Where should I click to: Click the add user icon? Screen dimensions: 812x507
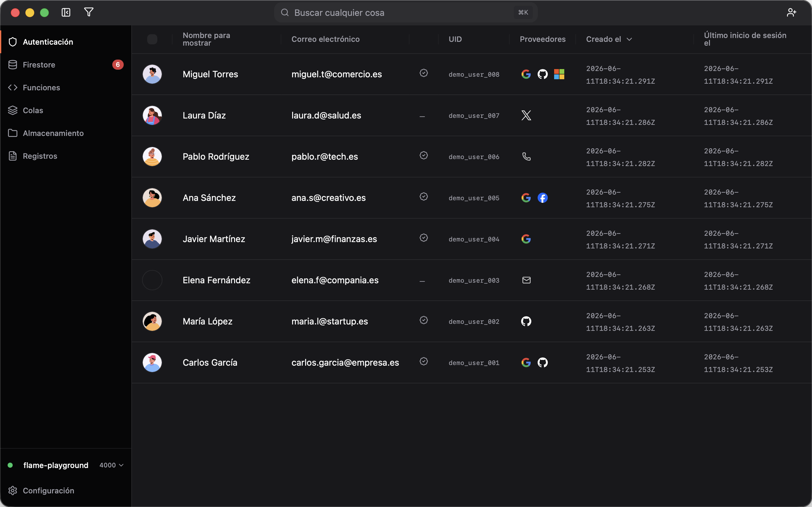[x=791, y=12]
